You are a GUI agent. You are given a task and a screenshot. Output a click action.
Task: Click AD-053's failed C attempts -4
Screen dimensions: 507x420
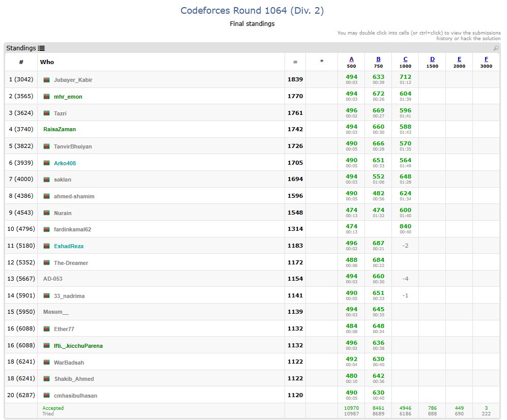tap(405, 279)
